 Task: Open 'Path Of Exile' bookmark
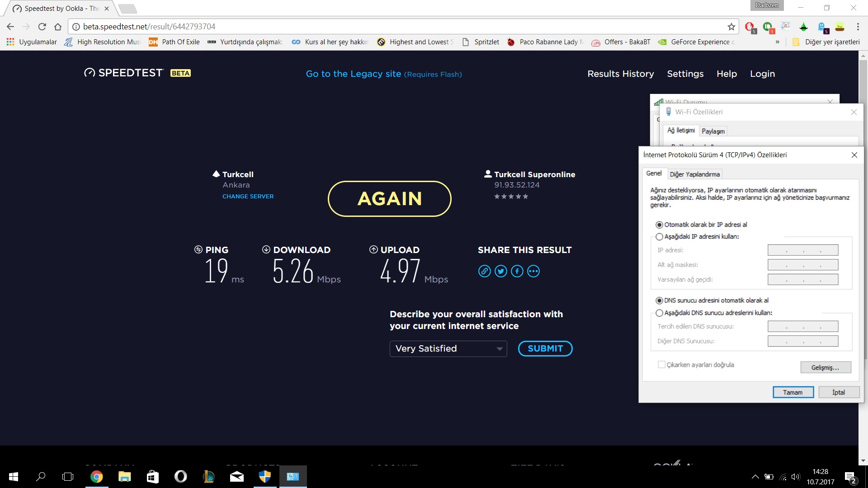pos(175,42)
